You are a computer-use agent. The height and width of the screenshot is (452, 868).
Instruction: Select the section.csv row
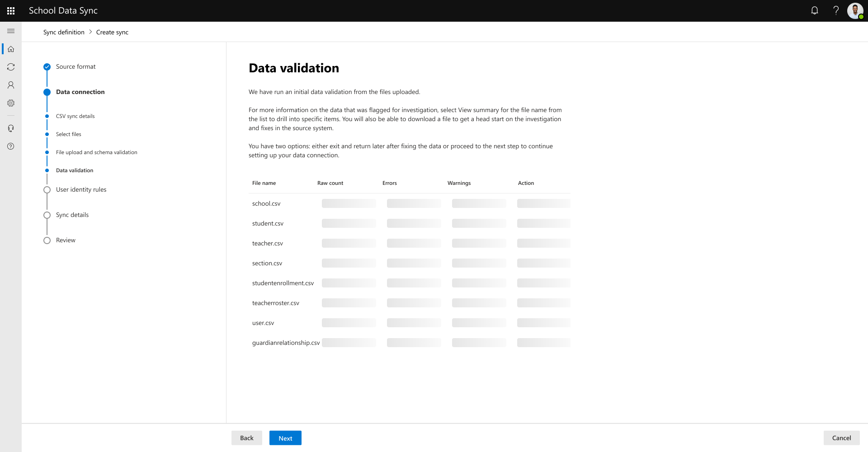point(410,263)
